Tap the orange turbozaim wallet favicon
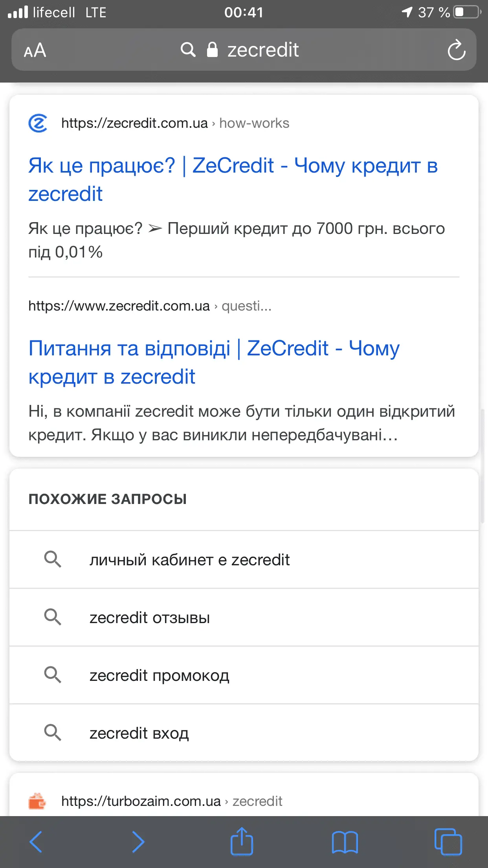The image size is (488, 868). pos(37,801)
